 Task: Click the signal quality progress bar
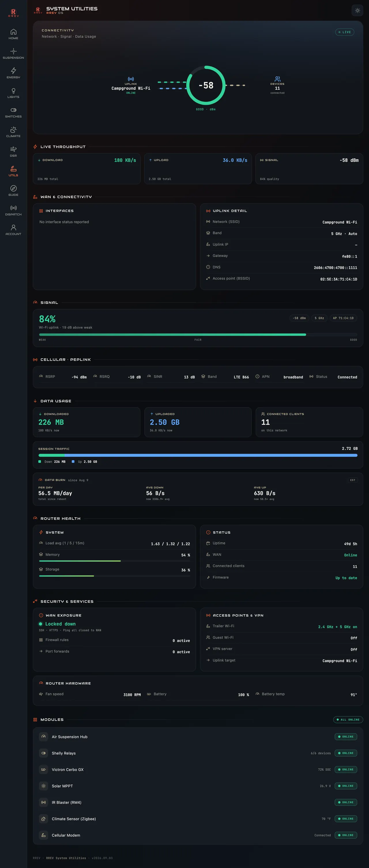(198, 335)
